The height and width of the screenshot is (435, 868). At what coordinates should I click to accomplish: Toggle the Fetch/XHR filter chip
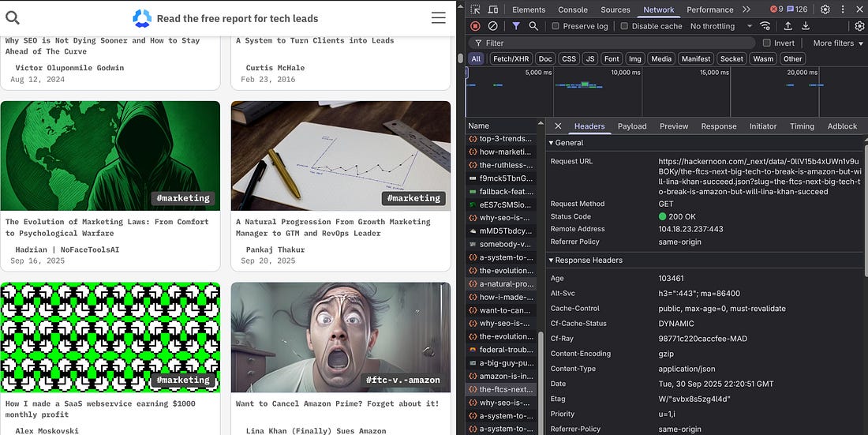click(x=511, y=58)
